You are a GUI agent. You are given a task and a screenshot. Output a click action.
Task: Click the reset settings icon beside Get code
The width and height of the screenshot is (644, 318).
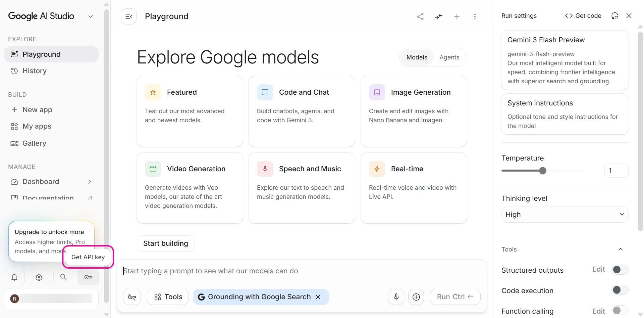615,16
